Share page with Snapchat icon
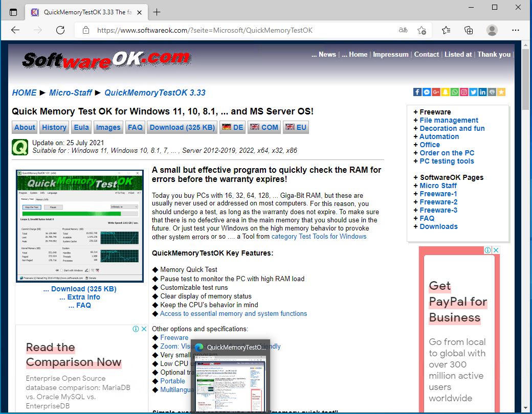The image size is (532, 414). coord(445,92)
